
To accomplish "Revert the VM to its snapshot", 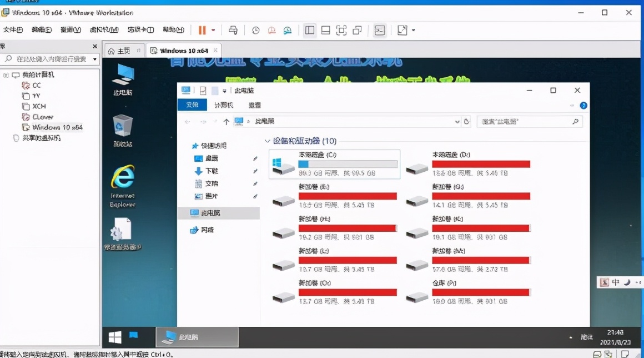I will tap(271, 30).
